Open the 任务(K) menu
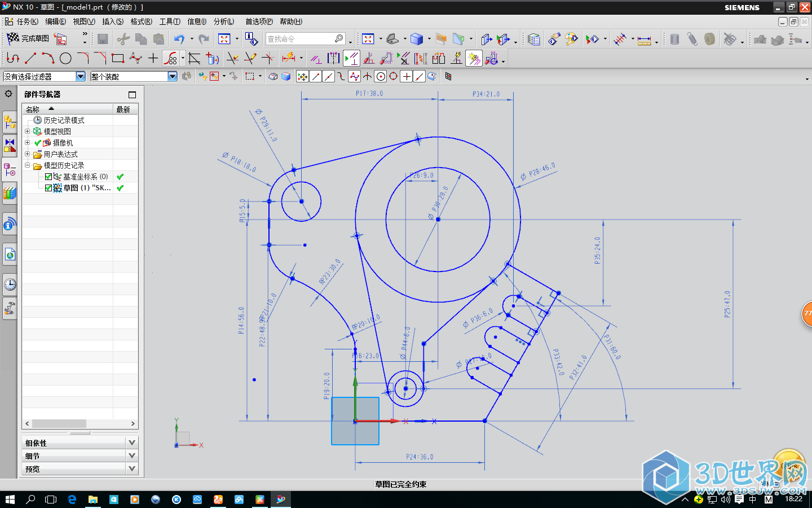The height and width of the screenshot is (508, 812). point(28,21)
